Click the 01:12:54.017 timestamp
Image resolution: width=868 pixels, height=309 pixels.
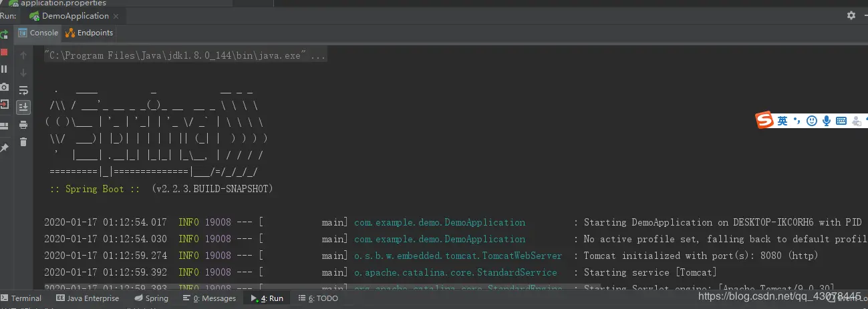[134, 222]
